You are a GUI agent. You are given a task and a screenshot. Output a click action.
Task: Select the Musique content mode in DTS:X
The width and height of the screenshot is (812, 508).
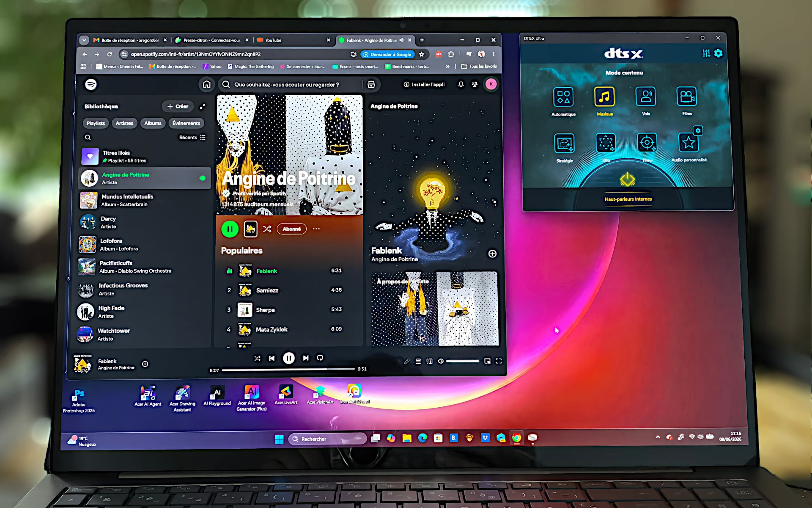(604, 101)
